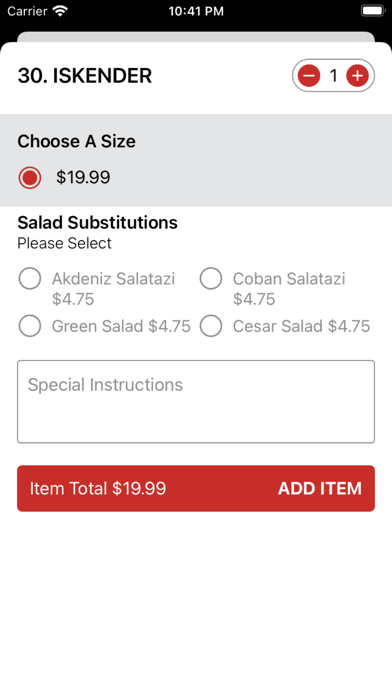
Task: Focus the Special Instructions text box
Action: coord(196,402)
